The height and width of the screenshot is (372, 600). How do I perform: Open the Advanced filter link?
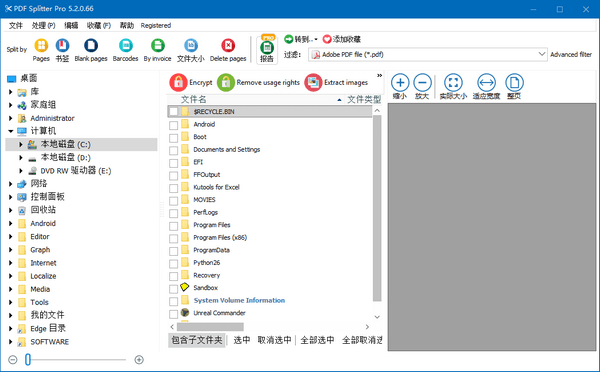pyautogui.click(x=571, y=54)
